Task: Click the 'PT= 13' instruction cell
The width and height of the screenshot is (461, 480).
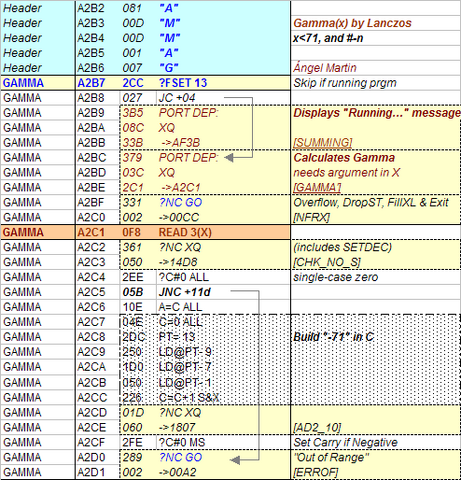Action: click(177, 337)
